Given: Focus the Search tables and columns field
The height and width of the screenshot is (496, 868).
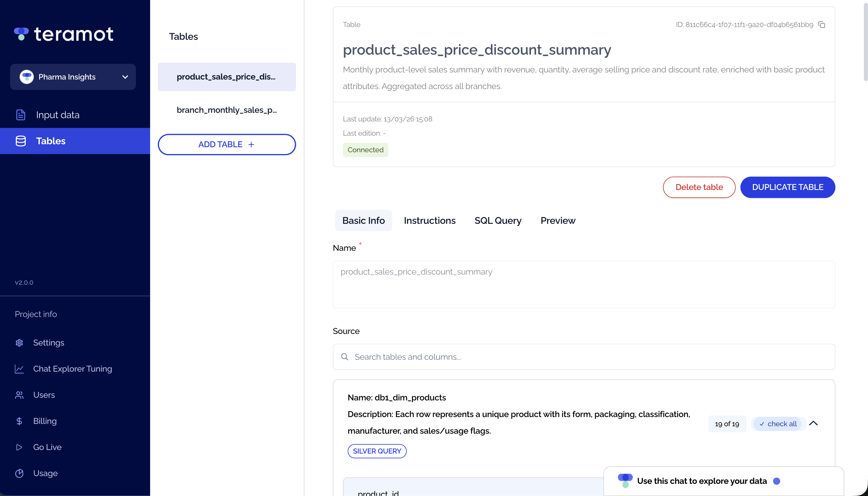Looking at the screenshot, I should (x=584, y=357).
